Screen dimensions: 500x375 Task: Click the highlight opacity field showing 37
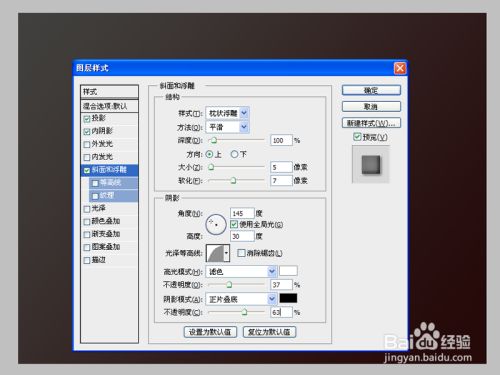click(281, 285)
